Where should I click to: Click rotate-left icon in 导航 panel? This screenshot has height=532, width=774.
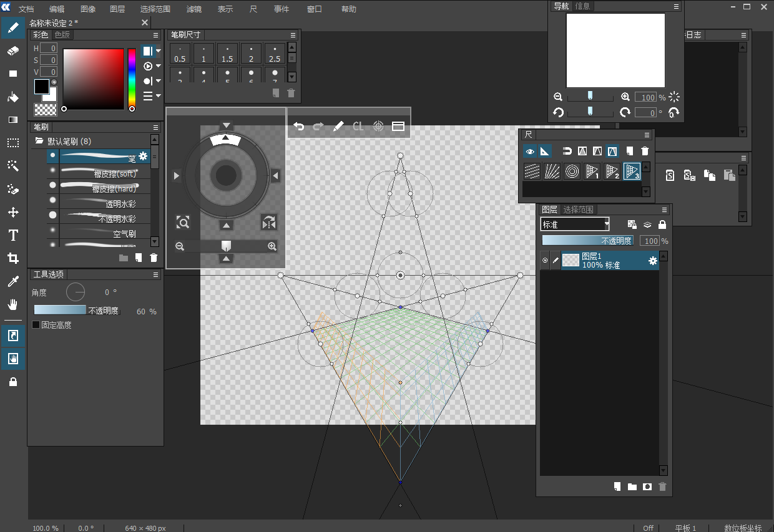tap(559, 112)
